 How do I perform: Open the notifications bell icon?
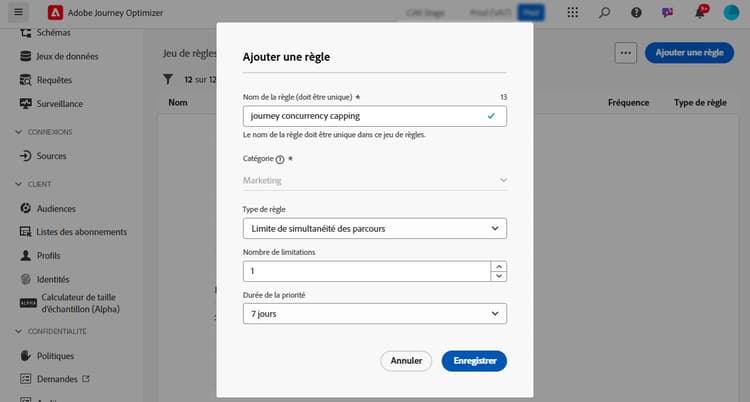699,12
